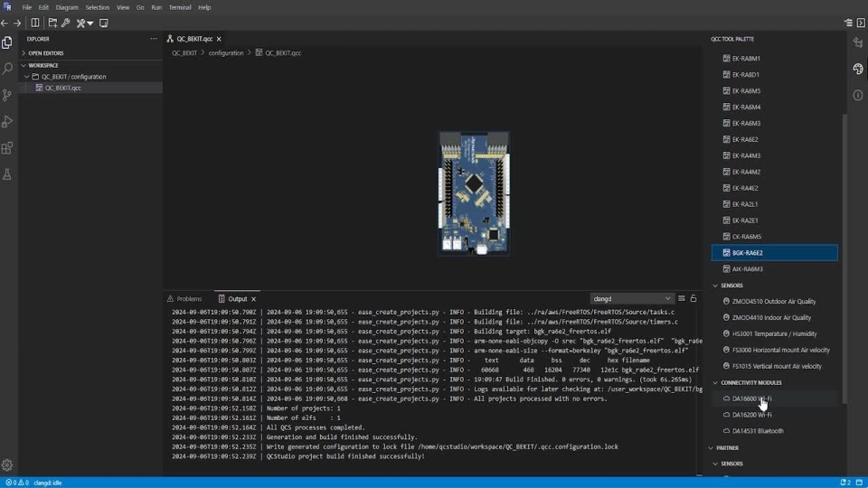Select the DA16200 Wi-Fi module

pyautogui.click(x=751, y=415)
